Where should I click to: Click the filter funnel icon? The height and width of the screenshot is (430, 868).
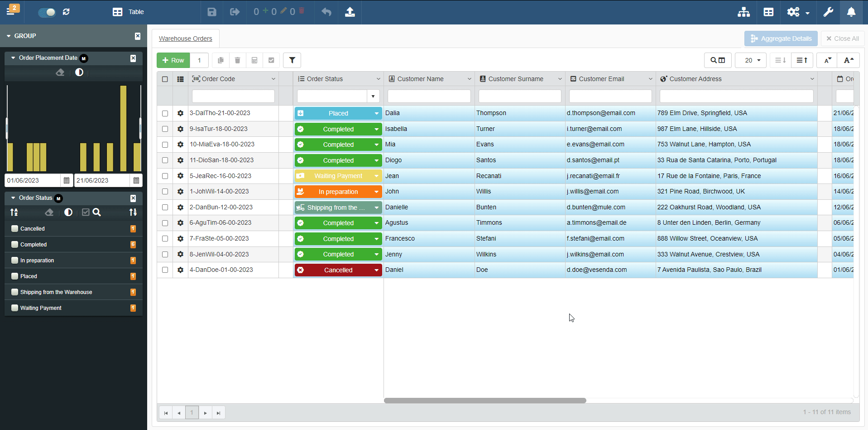coord(292,60)
